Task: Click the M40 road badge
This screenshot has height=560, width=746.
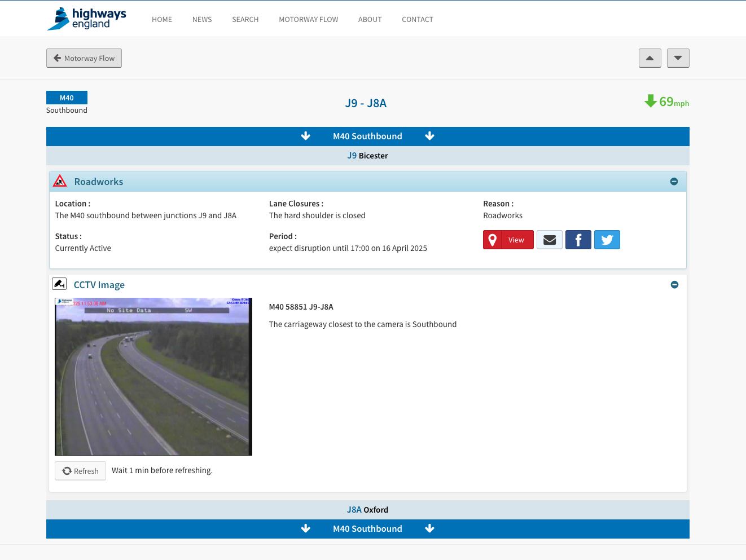Action: pyautogui.click(x=67, y=98)
